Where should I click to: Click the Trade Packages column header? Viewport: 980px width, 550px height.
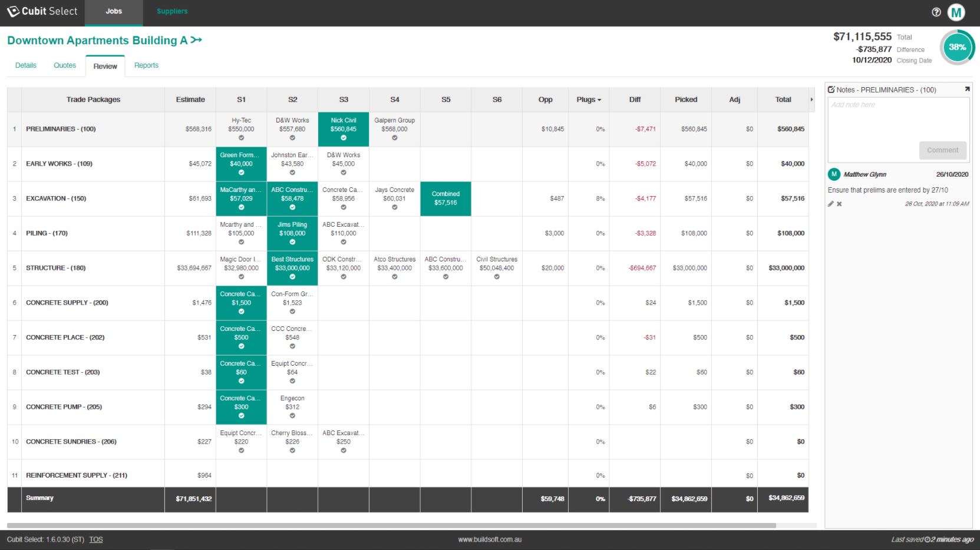93,100
